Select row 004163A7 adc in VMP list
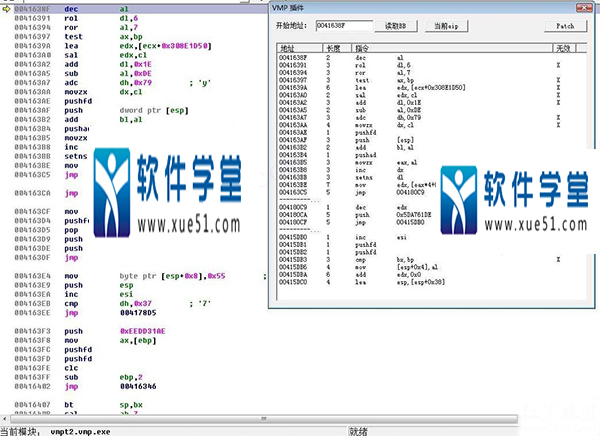The image size is (600, 436). tap(432, 118)
